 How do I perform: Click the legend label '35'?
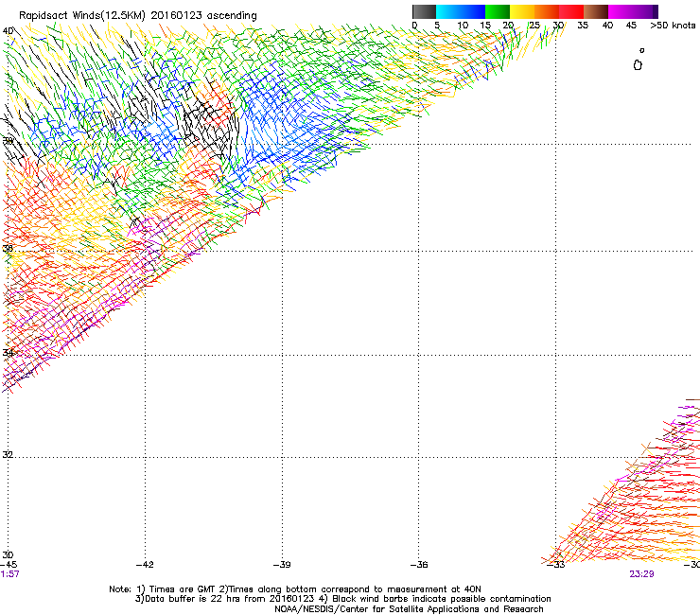[583, 26]
